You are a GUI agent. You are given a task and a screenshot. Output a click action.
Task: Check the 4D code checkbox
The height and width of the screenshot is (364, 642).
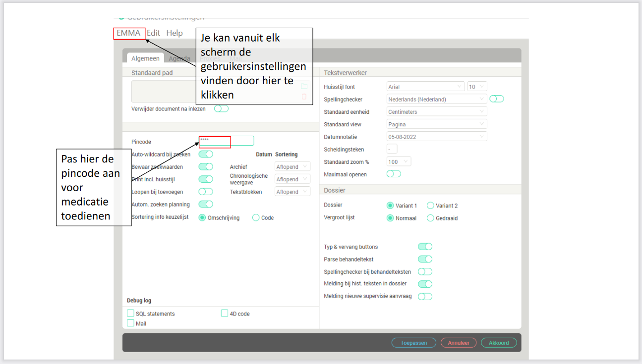click(225, 313)
